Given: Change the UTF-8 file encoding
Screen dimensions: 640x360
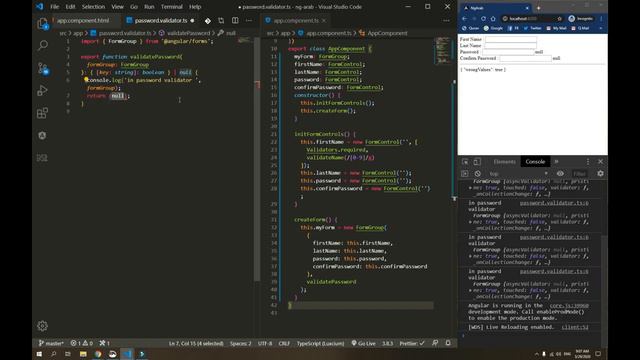Looking at the screenshot, I should coord(265,343).
